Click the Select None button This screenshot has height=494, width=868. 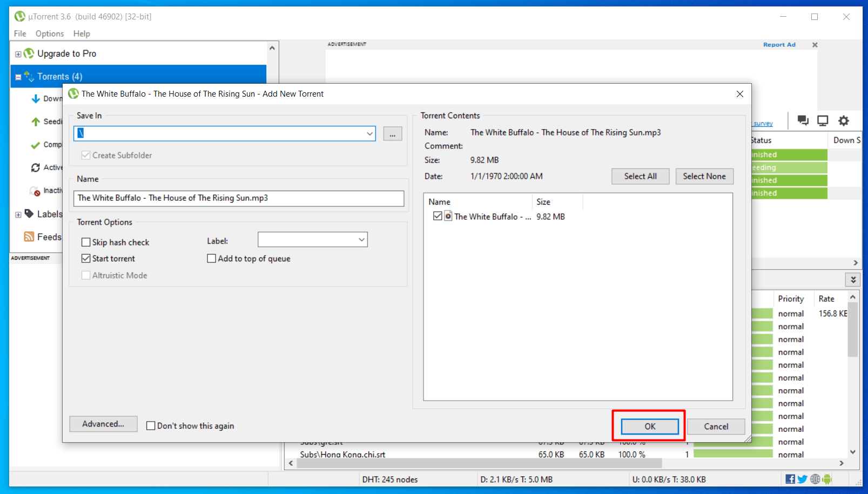click(x=704, y=176)
